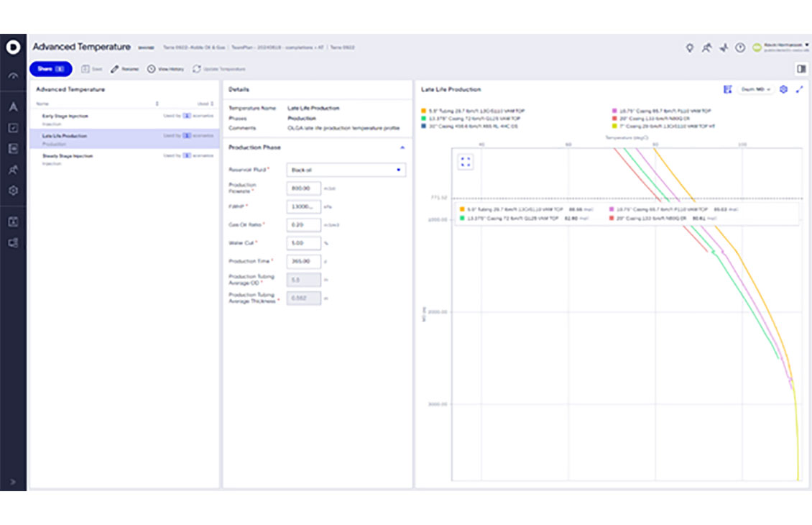Click the Rename pencil icon
812x525 pixels.
pyautogui.click(x=114, y=69)
